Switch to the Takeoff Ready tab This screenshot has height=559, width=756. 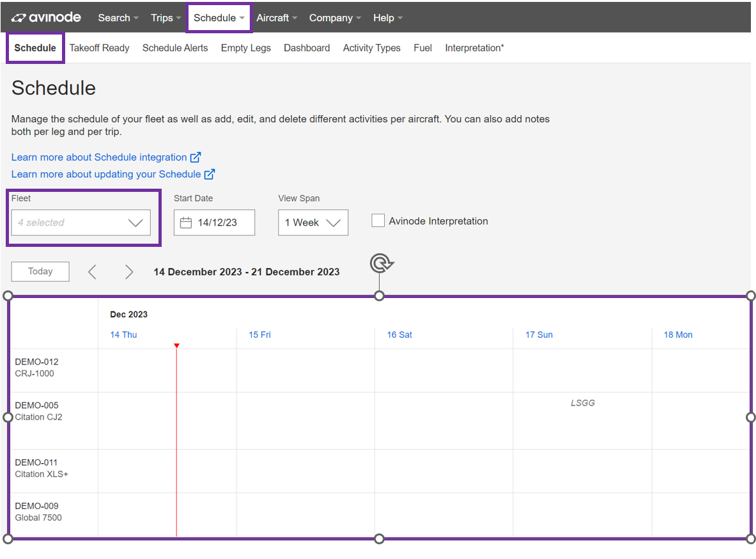pos(99,48)
